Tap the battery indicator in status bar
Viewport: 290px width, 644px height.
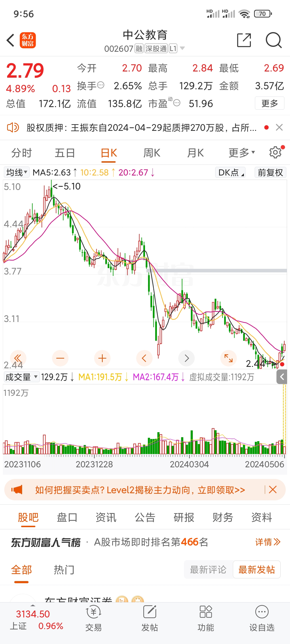(x=263, y=14)
